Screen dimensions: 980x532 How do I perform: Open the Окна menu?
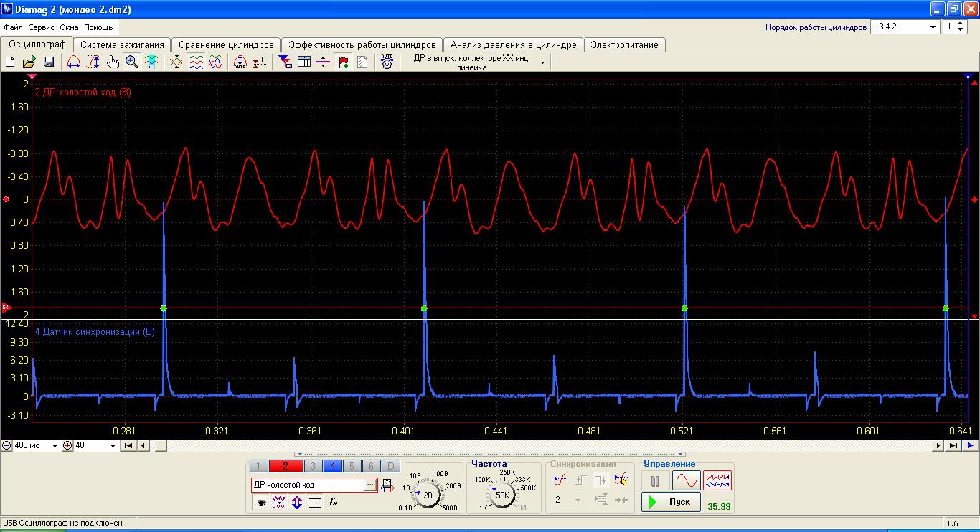click(70, 27)
